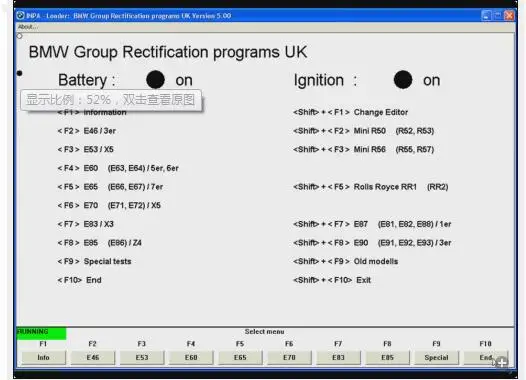Screen dimensions: 526x380
Task: Click the E53 function button
Action: coord(142,358)
